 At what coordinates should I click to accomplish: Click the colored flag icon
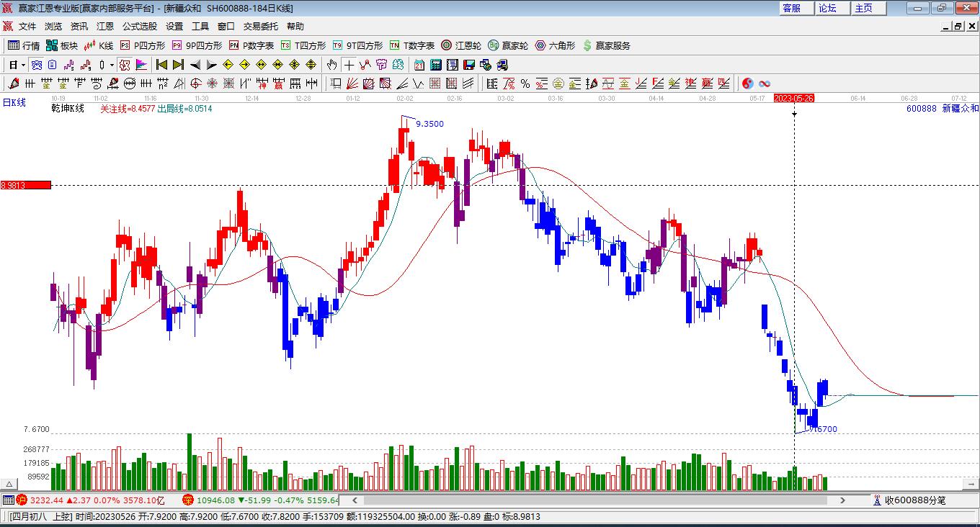pyautogui.click(x=142, y=65)
